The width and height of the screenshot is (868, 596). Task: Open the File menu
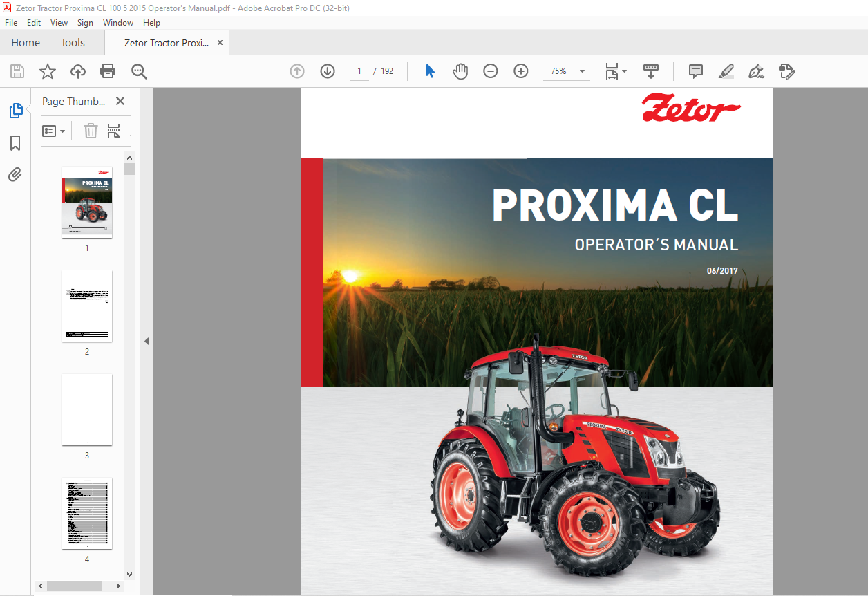tap(11, 23)
